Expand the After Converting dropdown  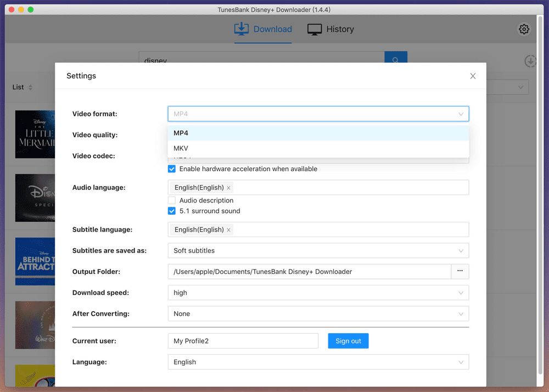[x=318, y=313]
